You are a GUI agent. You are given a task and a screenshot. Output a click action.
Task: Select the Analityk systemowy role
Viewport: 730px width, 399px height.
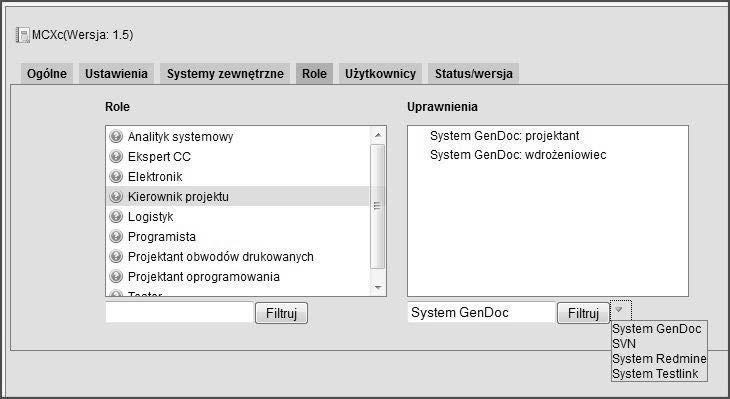(x=237, y=136)
